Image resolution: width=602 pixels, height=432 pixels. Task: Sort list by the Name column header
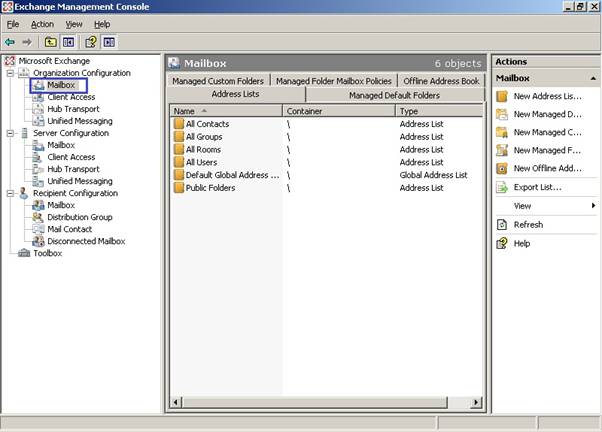(226, 111)
